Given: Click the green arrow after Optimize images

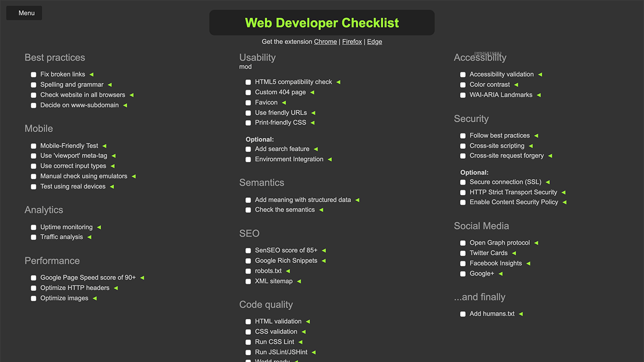Looking at the screenshot, I should pyautogui.click(x=95, y=298).
